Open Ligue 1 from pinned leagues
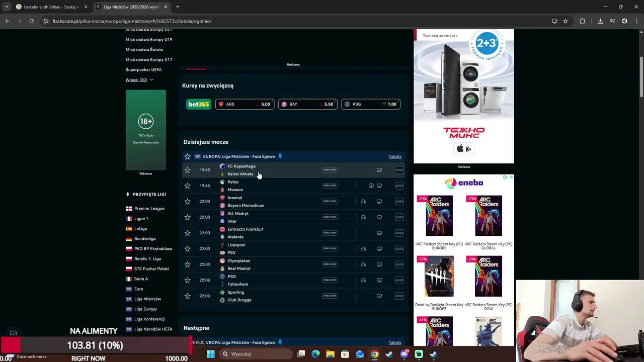Viewport: 644px width, 362px height. pos(141,218)
